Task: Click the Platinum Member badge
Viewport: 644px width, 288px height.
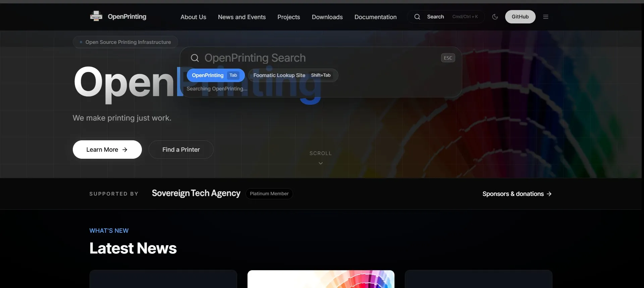Action: (269, 194)
